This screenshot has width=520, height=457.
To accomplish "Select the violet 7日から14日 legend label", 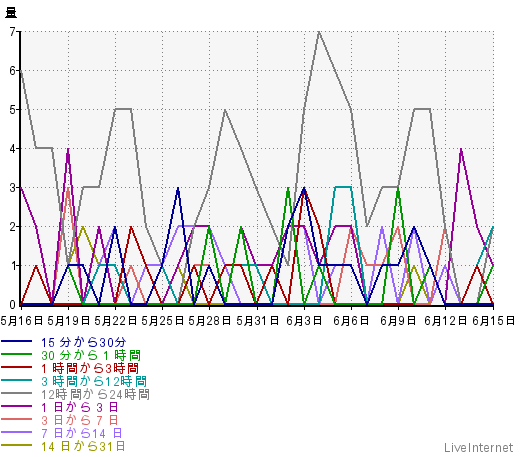I will pos(82,433).
